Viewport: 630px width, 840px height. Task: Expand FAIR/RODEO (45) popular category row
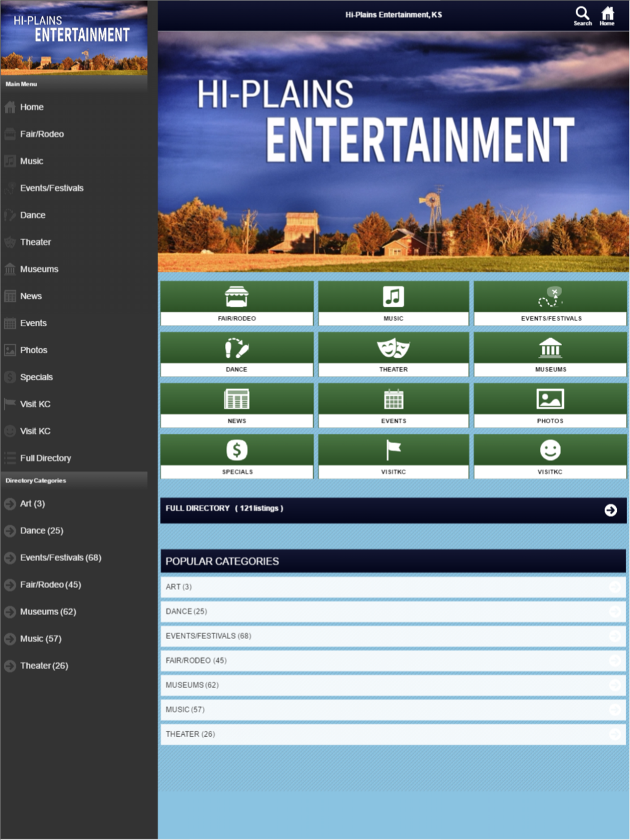click(x=393, y=661)
